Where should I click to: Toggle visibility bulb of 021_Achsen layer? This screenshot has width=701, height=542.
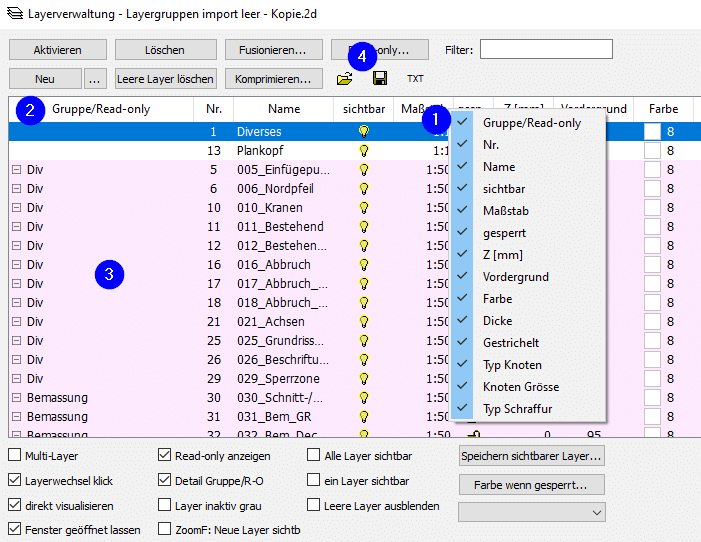point(364,322)
